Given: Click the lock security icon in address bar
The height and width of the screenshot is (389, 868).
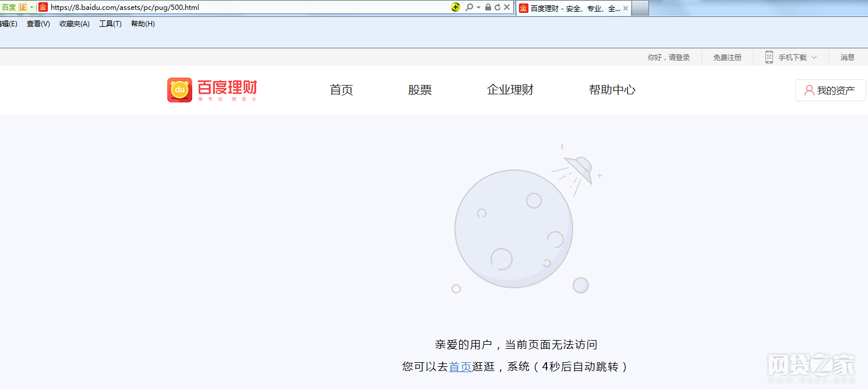Looking at the screenshot, I should pyautogui.click(x=488, y=8).
